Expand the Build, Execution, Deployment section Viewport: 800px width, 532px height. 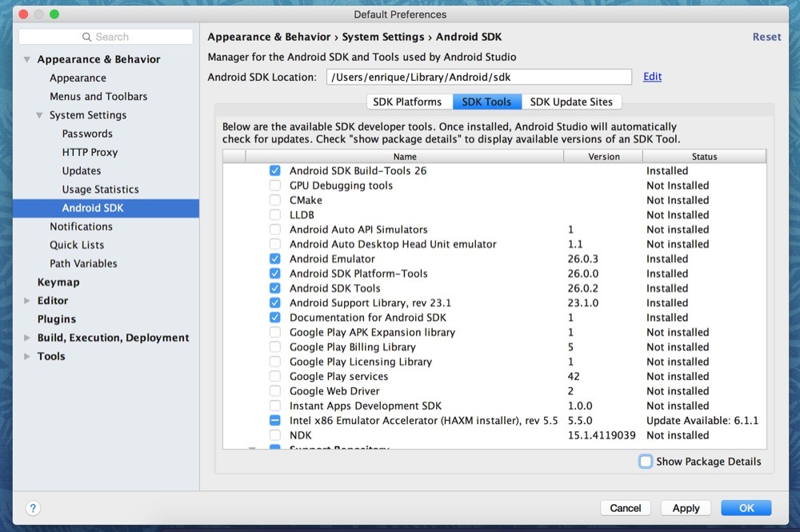pos(27,338)
